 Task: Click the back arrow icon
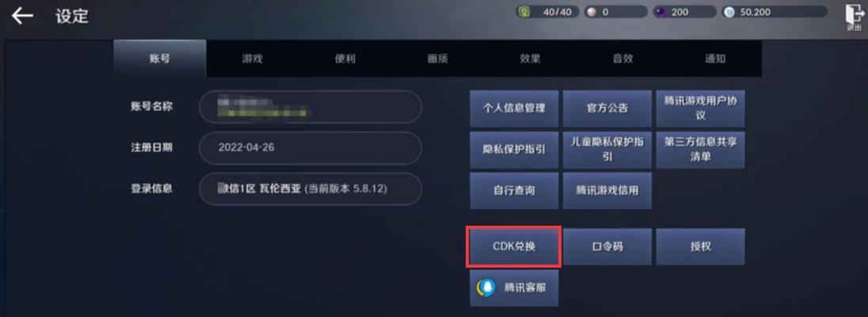pos(22,16)
